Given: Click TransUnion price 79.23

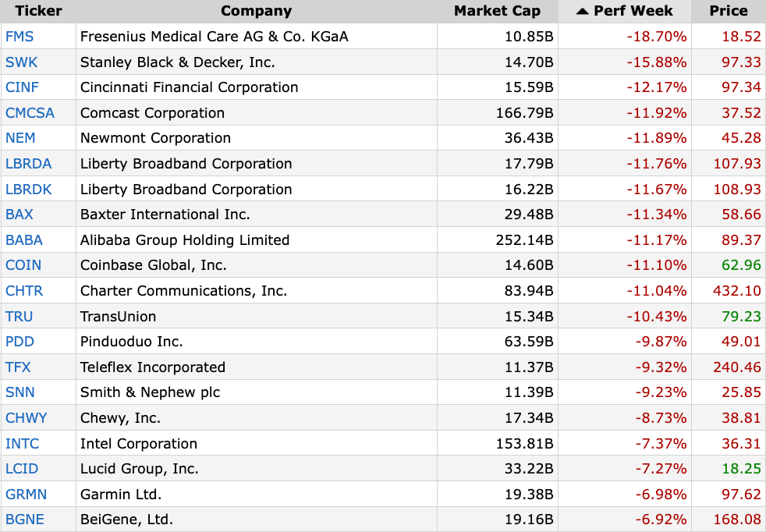Looking at the screenshot, I should point(741,317).
